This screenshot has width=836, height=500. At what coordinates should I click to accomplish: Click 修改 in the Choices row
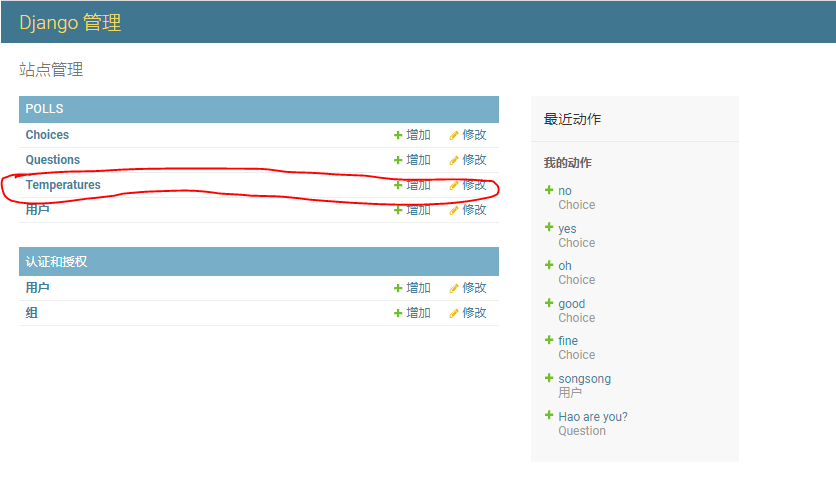pyautogui.click(x=475, y=135)
